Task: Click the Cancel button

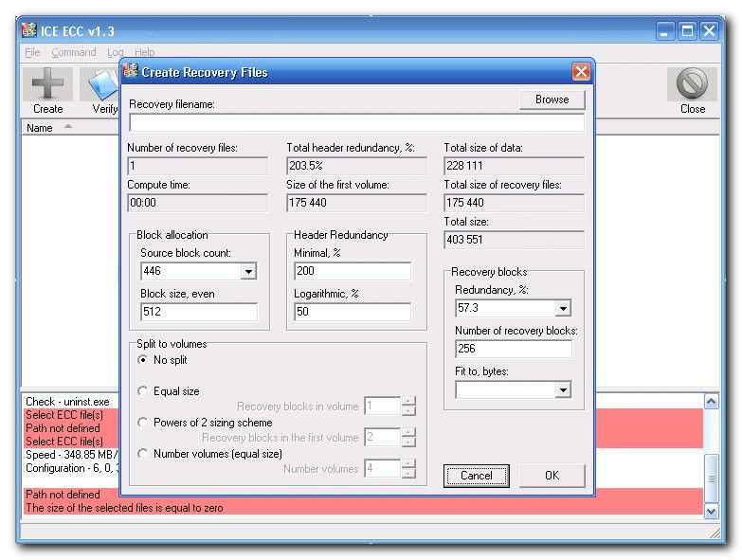Action: pos(477,476)
